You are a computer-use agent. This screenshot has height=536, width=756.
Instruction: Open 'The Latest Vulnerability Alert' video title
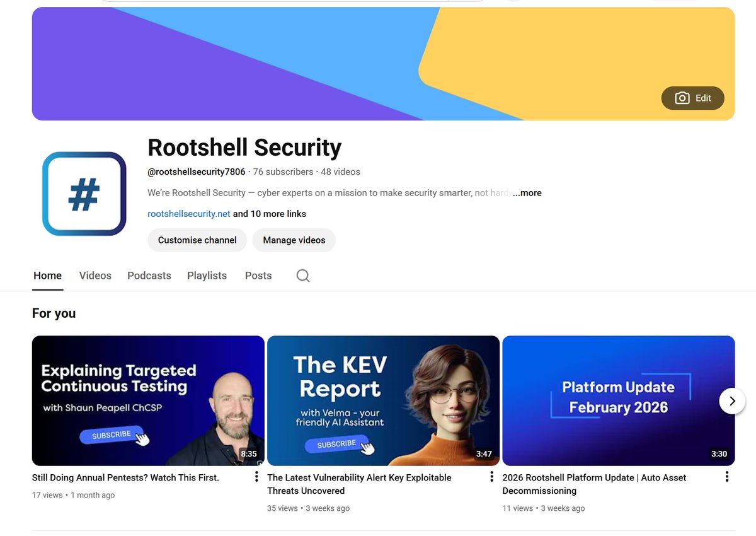[359, 484]
